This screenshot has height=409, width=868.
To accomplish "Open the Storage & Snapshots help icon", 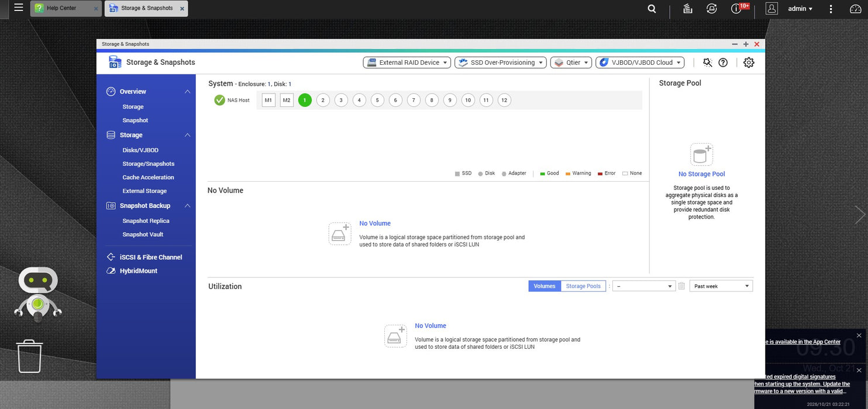I will pos(723,63).
